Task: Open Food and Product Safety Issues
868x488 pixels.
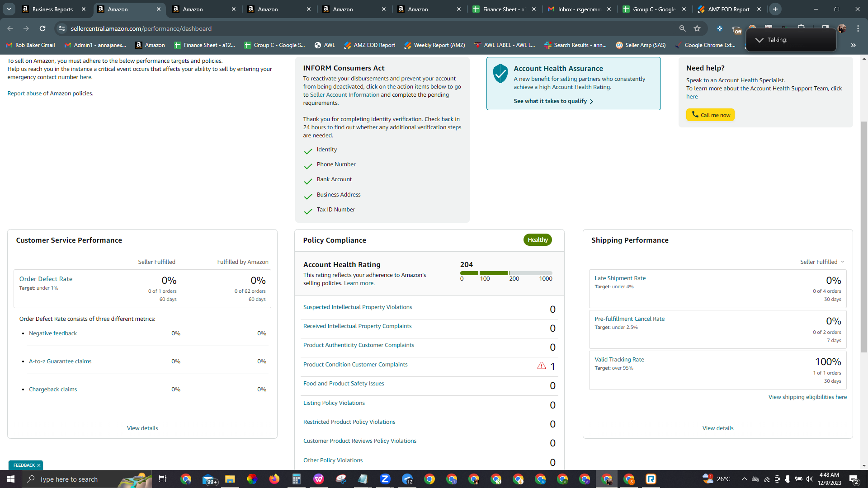Action: click(x=344, y=384)
